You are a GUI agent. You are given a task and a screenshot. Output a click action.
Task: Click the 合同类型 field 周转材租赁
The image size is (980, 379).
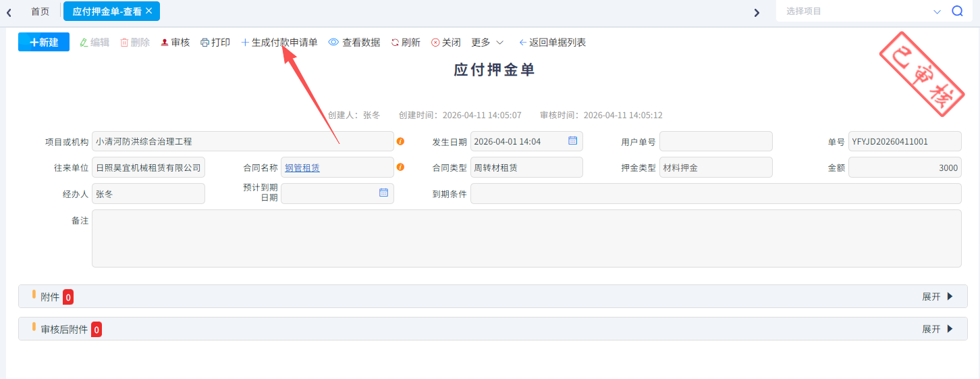[526, 168]
